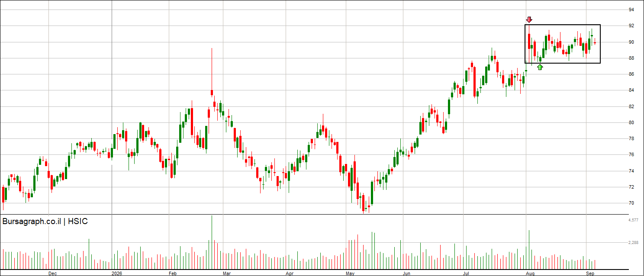Viewport: 644px width, 276px height.
Task: Click the 80 price axis label
Action: tap(631, 123)
